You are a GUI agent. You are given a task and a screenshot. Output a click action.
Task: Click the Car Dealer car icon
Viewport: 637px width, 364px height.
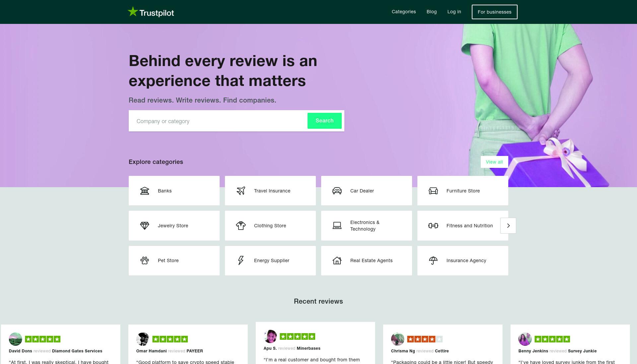point(337,191)
